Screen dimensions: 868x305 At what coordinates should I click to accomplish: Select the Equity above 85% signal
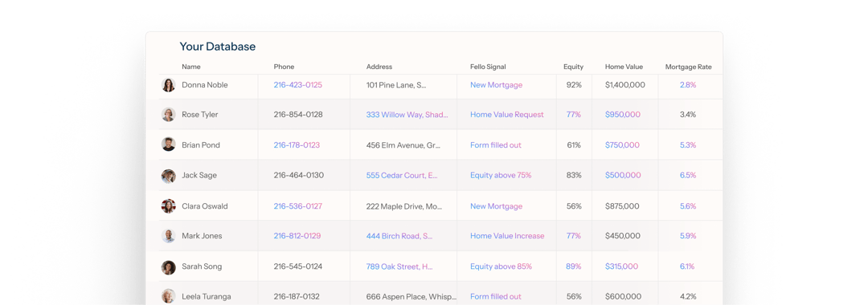pos(501,266)
